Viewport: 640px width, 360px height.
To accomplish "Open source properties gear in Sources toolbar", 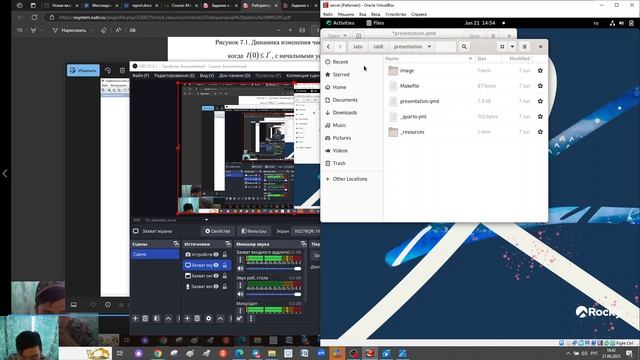I will pyautogui.click(x=209, y=318).
